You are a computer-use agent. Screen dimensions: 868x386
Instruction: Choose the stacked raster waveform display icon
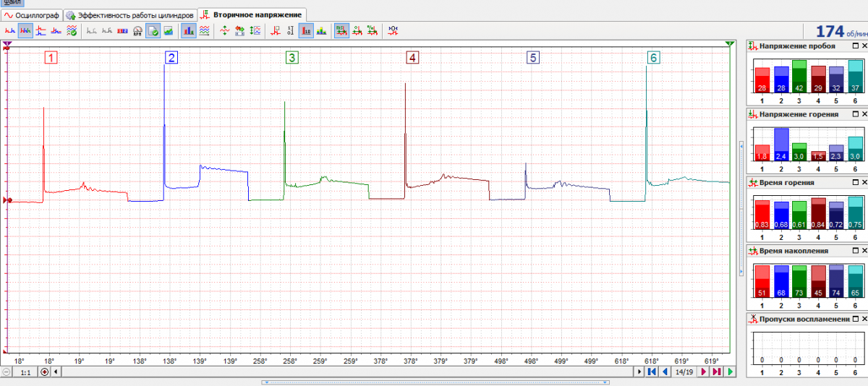[41, 30]
